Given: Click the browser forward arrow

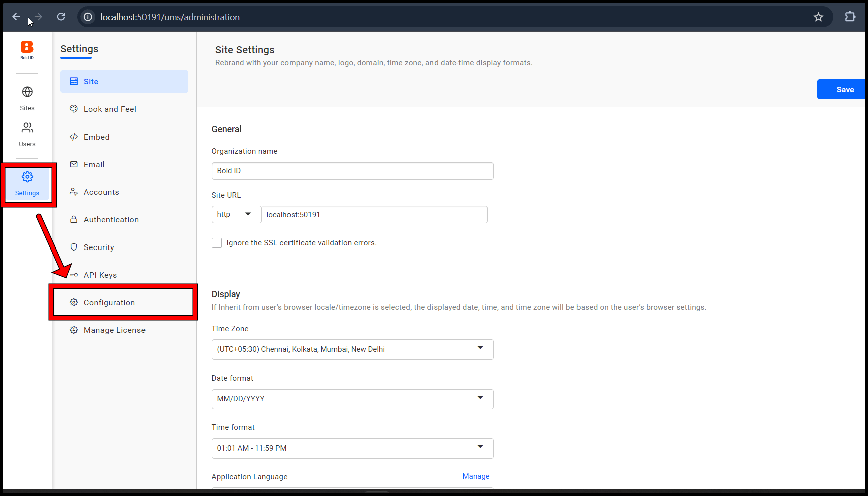Looking at the screenshot, I should (x=38, y=17).
